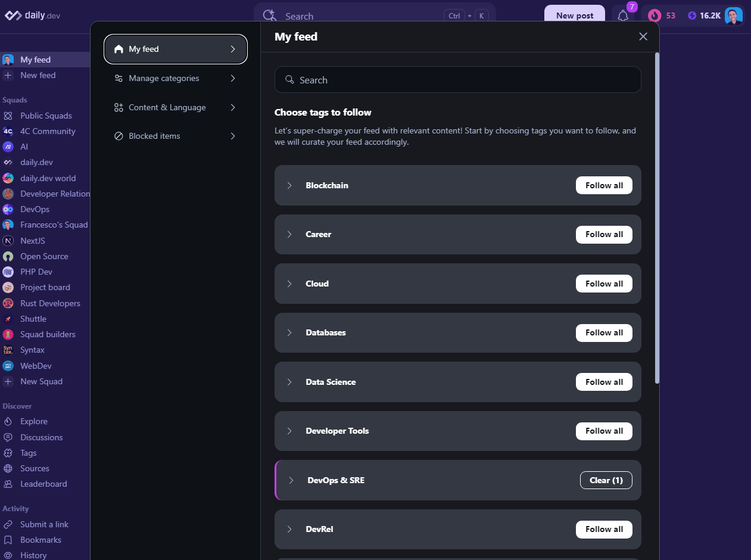Expand the Career tag category

pyautogui.click(x=289, y=234)
